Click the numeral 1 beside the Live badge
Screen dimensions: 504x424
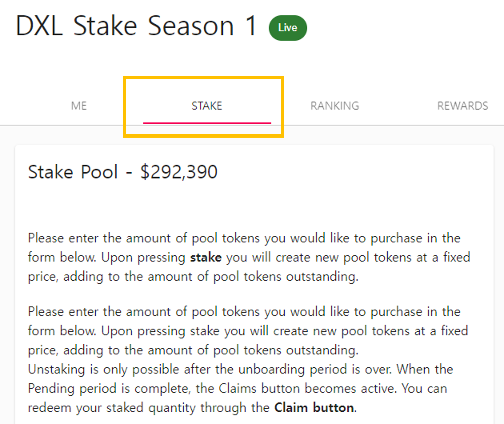pyautogui.click(x=251, y=26)
